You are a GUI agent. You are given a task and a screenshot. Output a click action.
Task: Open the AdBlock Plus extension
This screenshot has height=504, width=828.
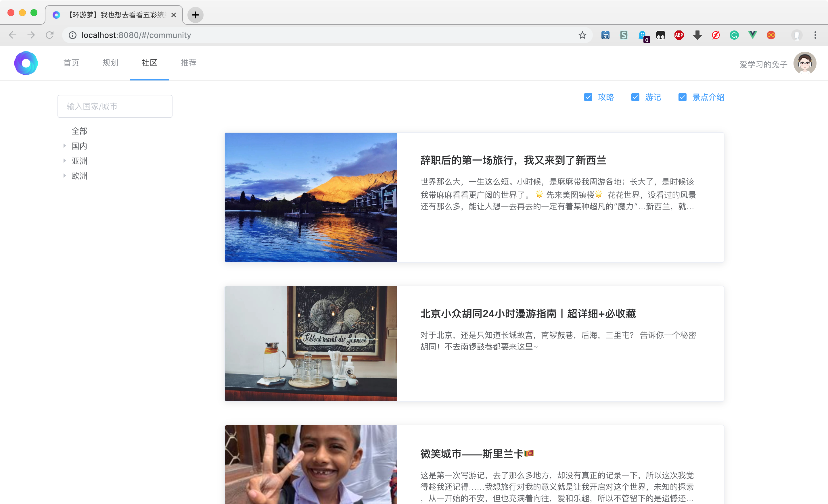679,35
